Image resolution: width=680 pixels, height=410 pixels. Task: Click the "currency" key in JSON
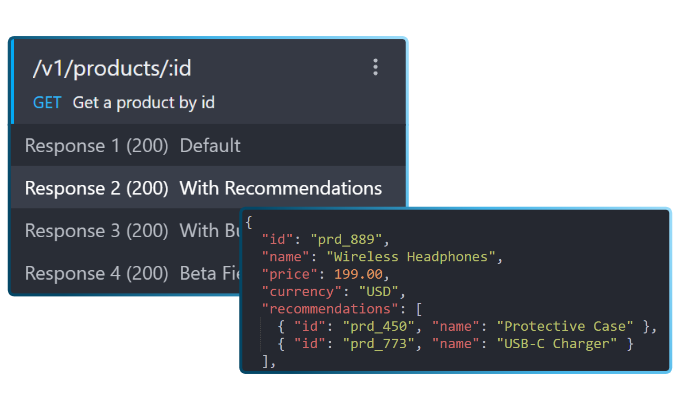click(x=299, y=291)
